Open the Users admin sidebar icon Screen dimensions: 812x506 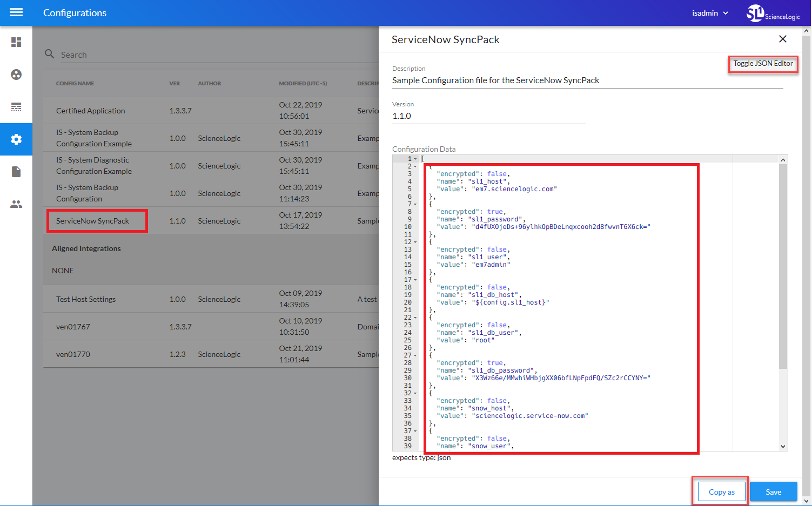(16, 204)
